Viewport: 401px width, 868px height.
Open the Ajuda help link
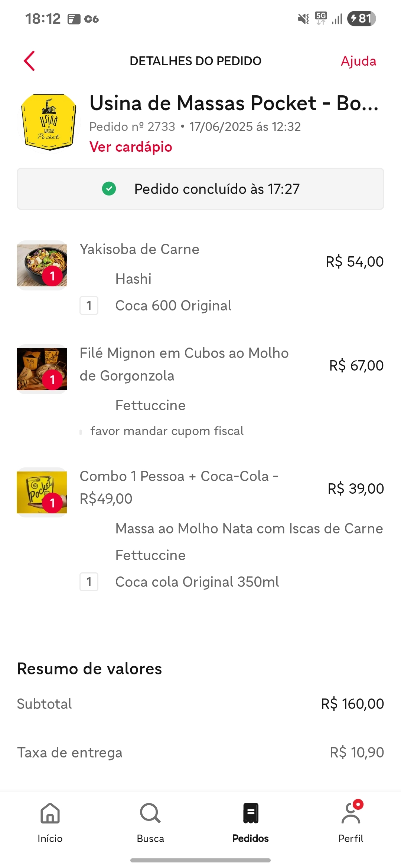[x=358, y=61]
